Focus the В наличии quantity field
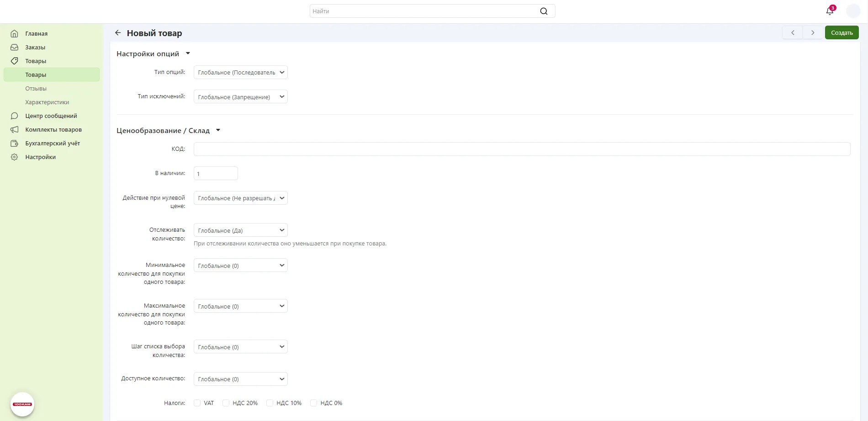The image size is (868, 421). pos(216,174)
